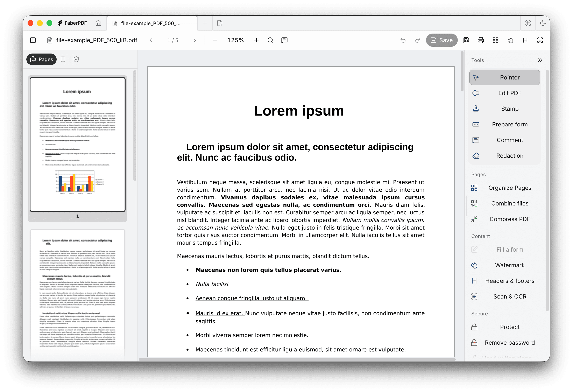The height and width of the screenshot is (392, 573).
Task: Open the Prepare form tool
Action: (504, 125)
